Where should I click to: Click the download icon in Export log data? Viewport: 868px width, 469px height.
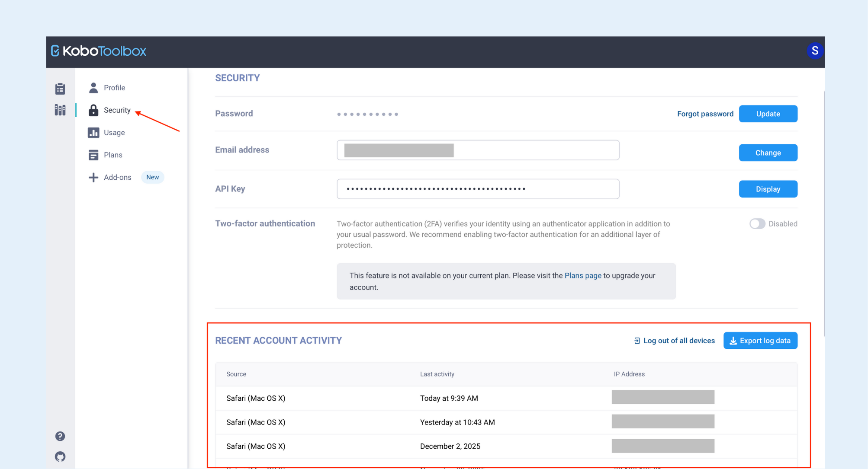[733, 341]
